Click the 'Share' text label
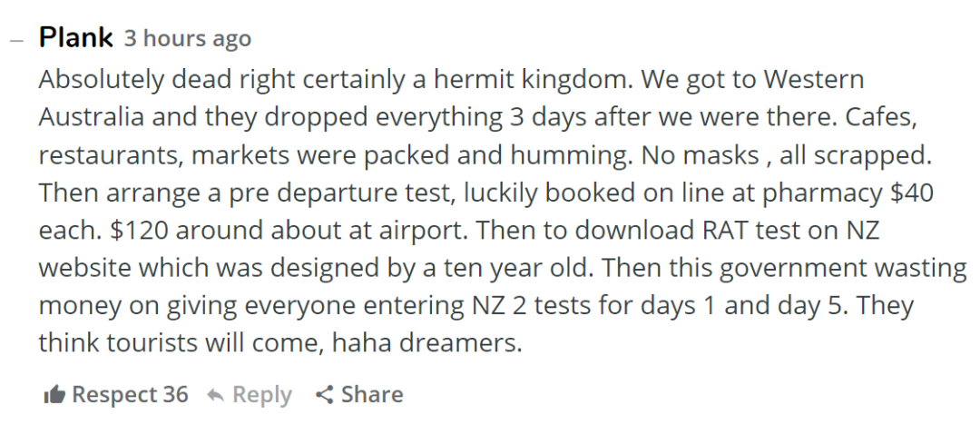This screenshot has width=980, height=425. (372, 394)
